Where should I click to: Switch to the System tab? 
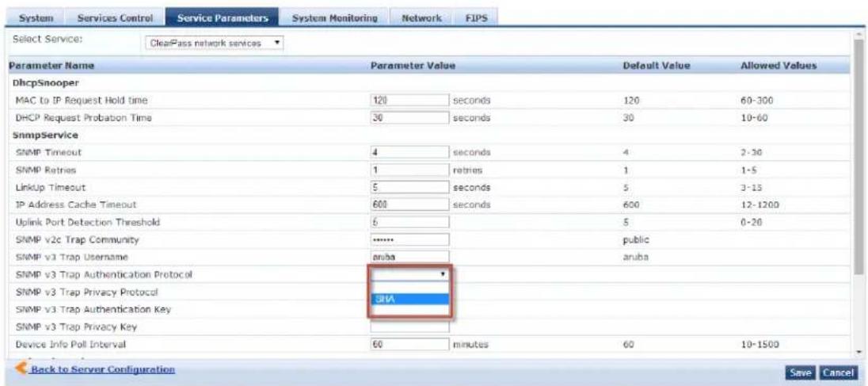coord(36,17)
